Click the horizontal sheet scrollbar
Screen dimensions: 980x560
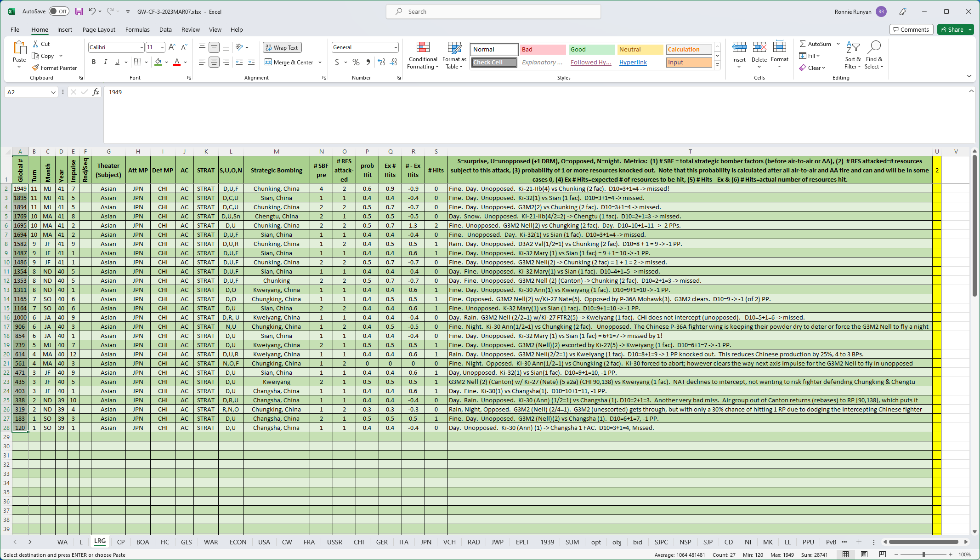click(x=923, y=542)
